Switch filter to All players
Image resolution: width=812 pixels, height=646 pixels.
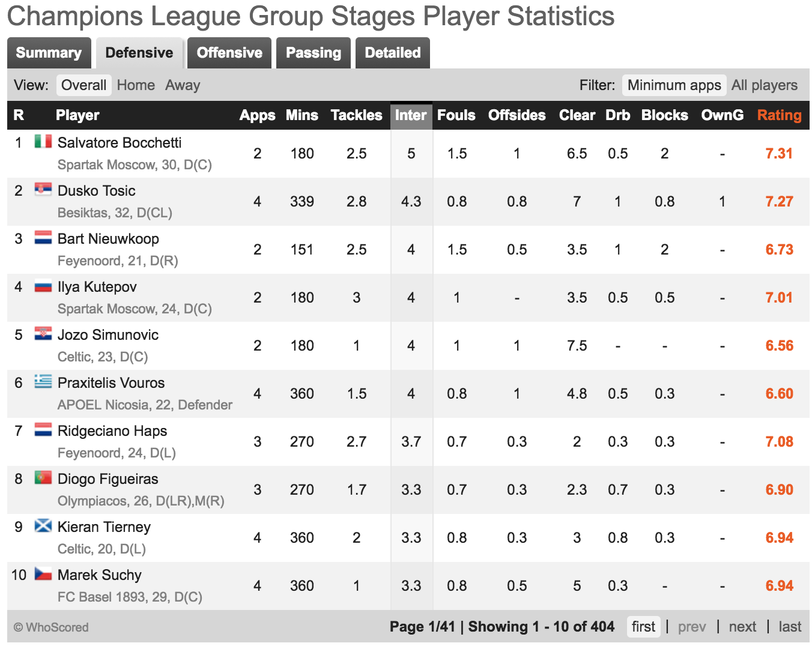(x=765, y=85)
